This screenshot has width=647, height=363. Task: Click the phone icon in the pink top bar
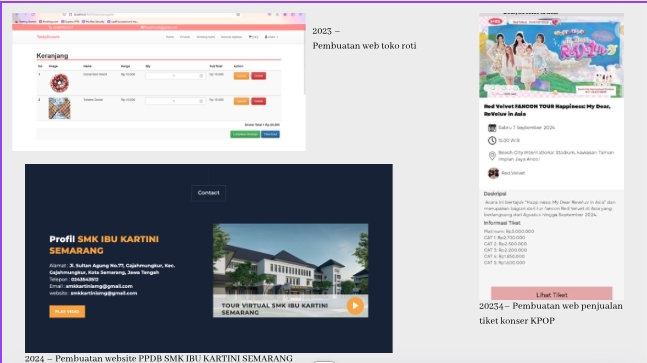click(x=50, y=28)
